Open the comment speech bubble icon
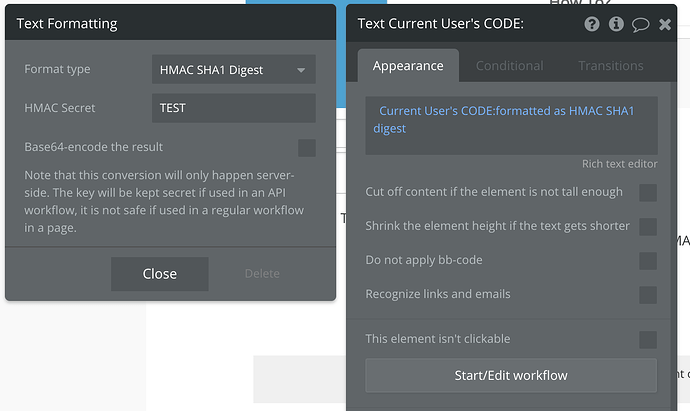690x411 pixels. [x=641, y=24]
